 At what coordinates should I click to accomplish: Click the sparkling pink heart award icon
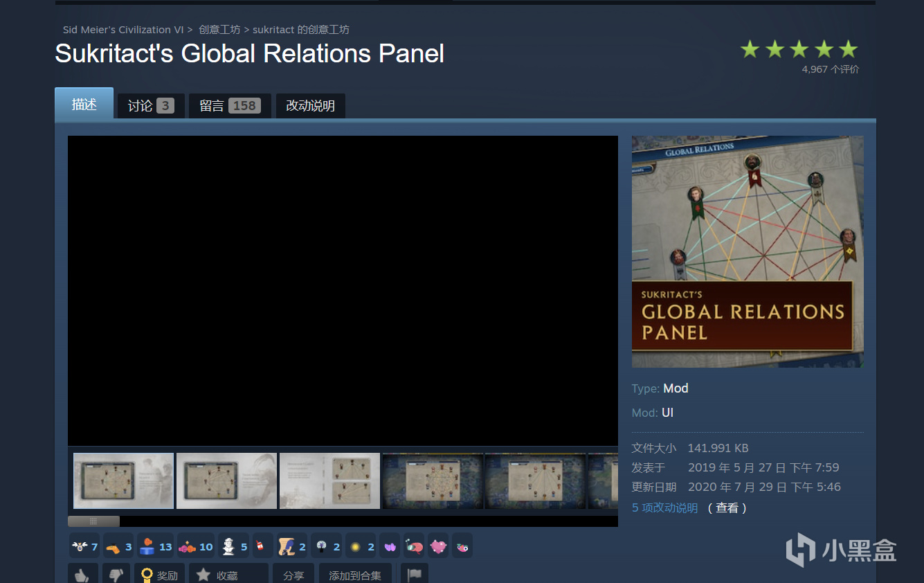[438, 547]
